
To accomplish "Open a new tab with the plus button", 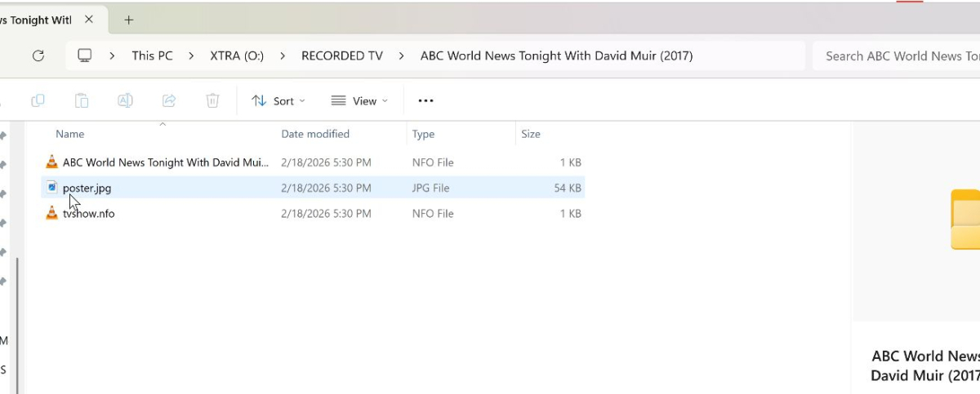I will click(128, 20).
